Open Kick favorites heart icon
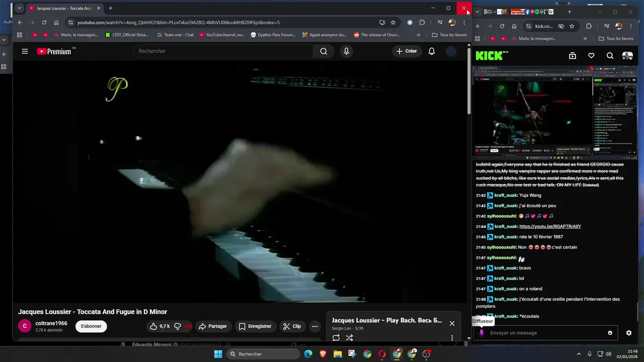The height and width of the screenshot is (362, 644). 591,56
